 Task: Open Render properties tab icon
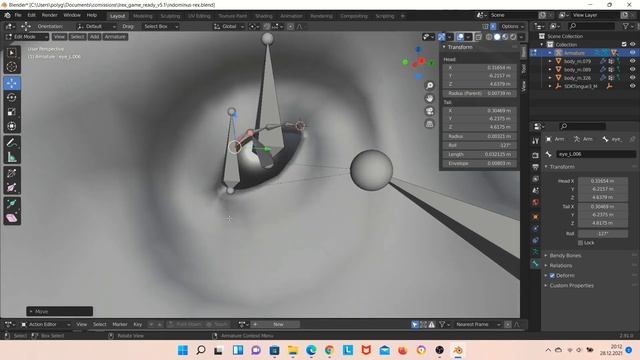click(535, 155)
